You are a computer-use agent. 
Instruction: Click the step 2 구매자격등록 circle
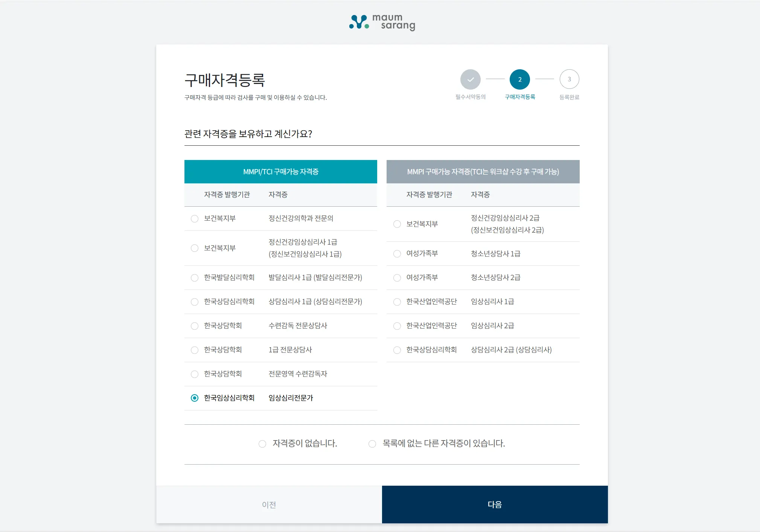[x=519, y=79]
